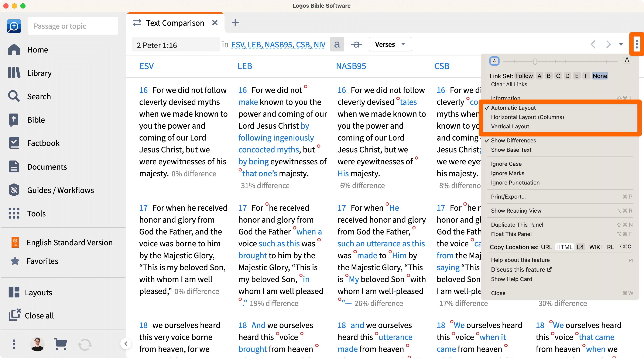
Task: Collapse the sidebar with the chevron button
Action: click(x=126, y=344)
